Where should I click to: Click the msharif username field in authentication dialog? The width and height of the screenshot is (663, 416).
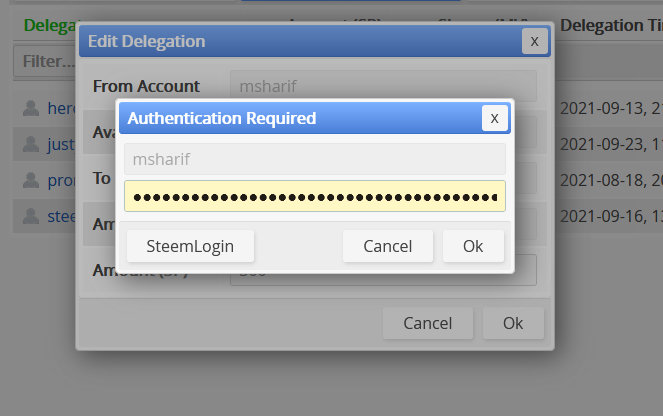(315, 159)
